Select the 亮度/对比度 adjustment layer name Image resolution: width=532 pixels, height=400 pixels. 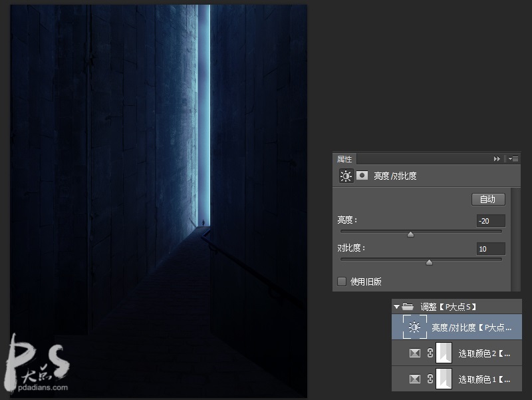[471, 327]
